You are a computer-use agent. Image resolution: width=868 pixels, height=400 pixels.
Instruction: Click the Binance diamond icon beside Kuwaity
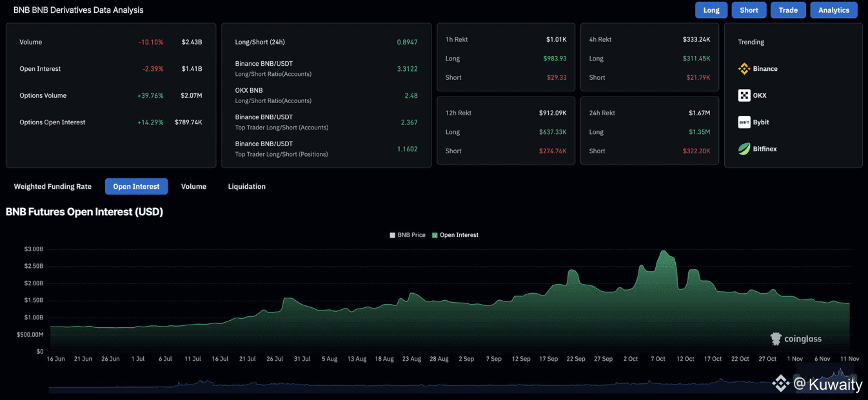click(781, 384)
